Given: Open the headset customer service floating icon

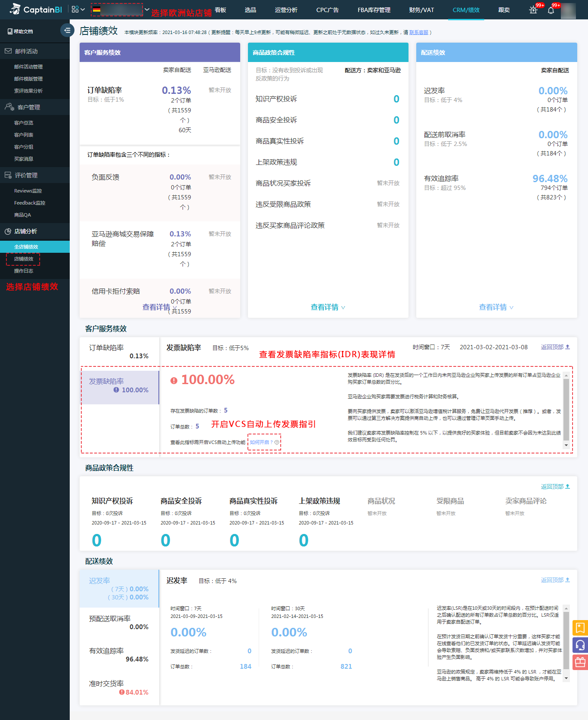Looking at the screenshot, I should click(580, 645).
